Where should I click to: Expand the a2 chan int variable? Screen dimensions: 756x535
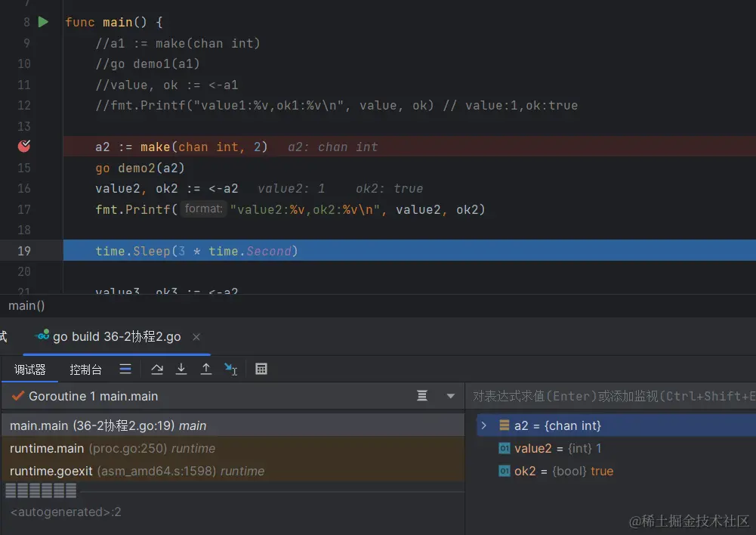click(x=484, y=425)
